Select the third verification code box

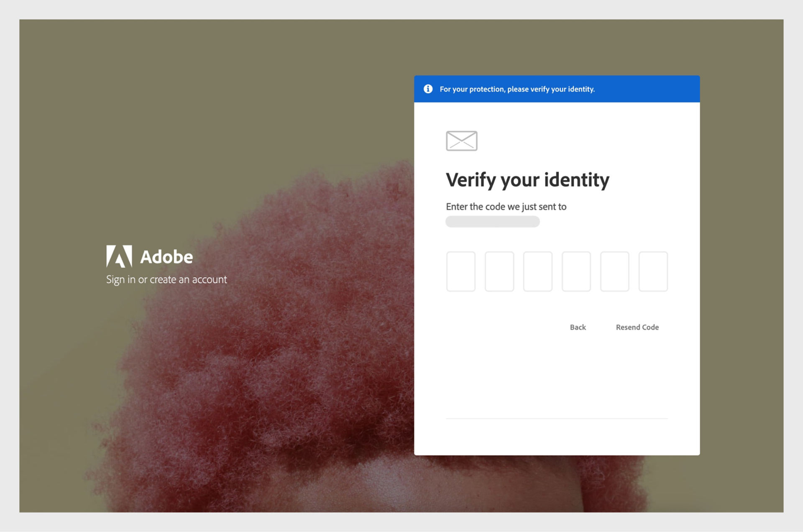(538, 271)
